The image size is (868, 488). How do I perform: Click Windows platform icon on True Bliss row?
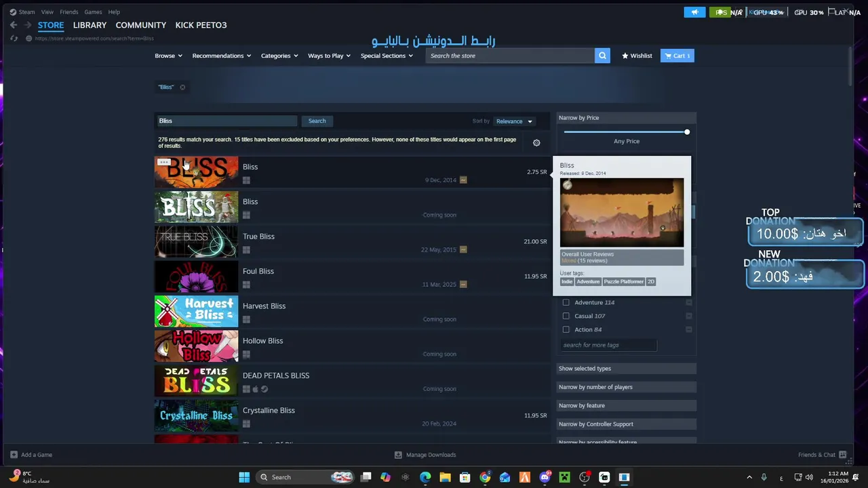tap(246, 249)
